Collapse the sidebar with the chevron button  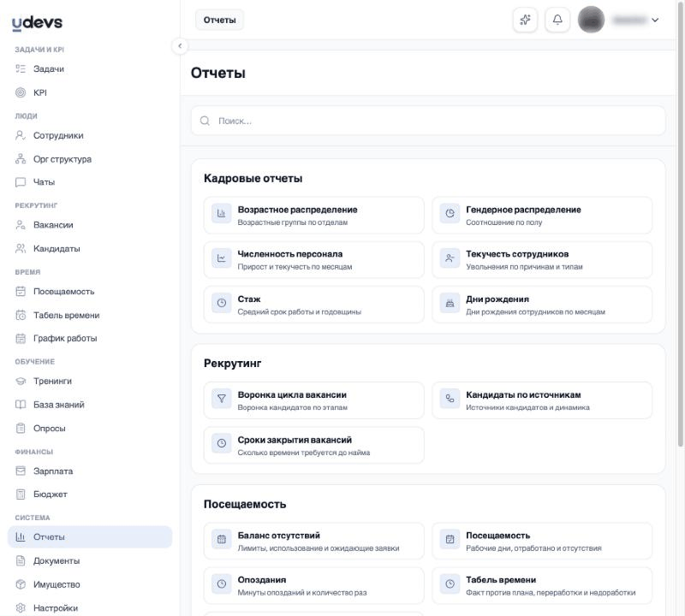(x=180, y=46)
